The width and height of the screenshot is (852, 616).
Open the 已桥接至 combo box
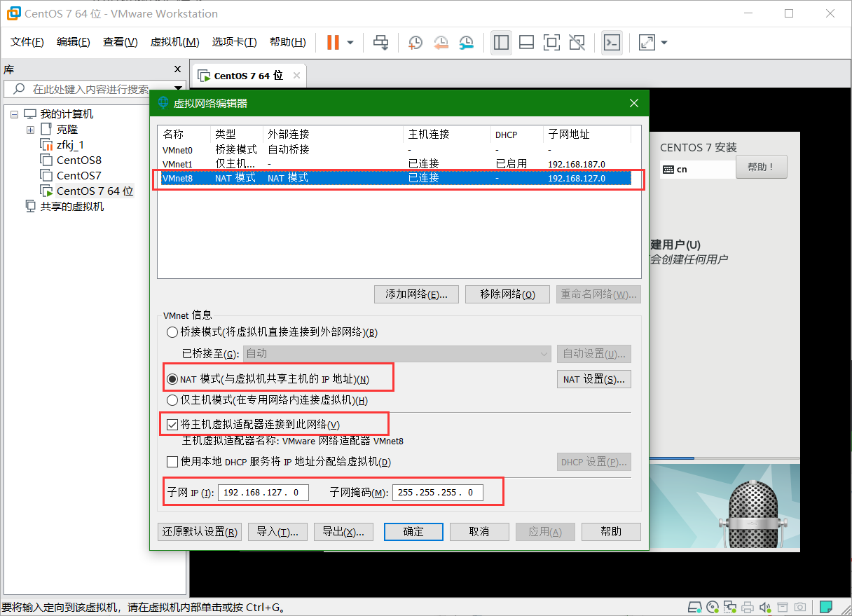click(x=397, y=354)
